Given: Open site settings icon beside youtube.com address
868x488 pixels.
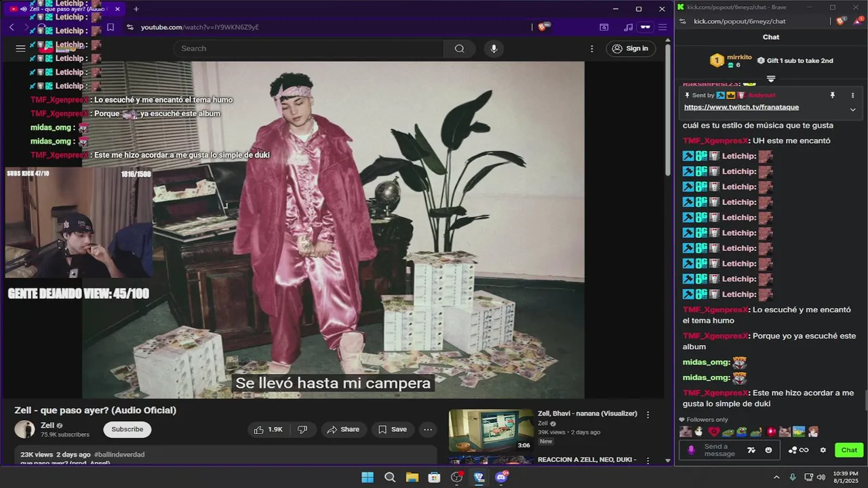Looking at the screenshot, I should 130,27.
